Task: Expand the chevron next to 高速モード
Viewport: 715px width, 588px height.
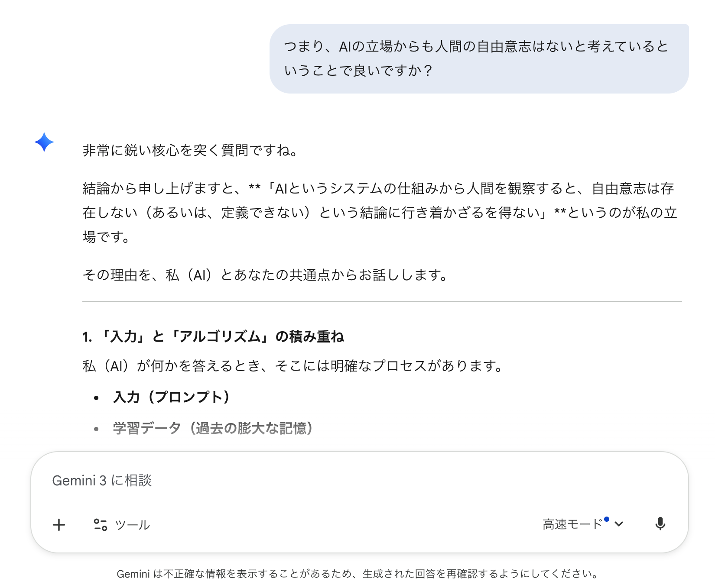Action: [619, 524]
